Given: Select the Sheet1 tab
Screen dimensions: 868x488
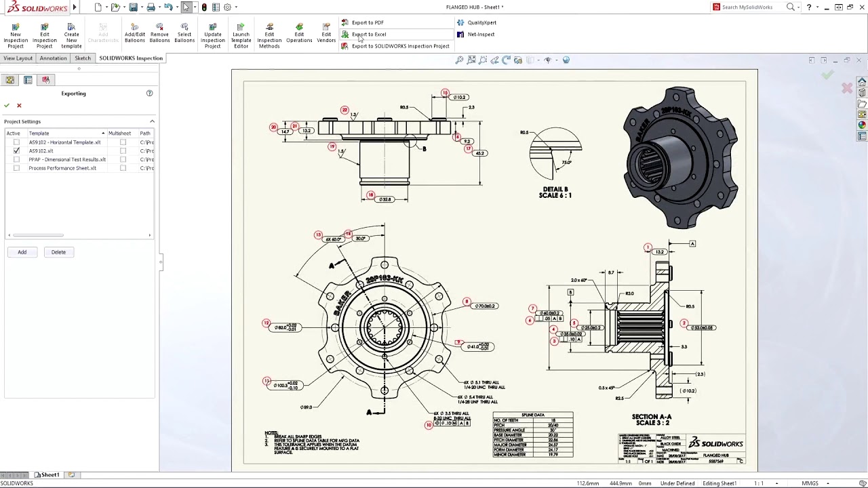Looking at the screenshot, I should [47, 475].
